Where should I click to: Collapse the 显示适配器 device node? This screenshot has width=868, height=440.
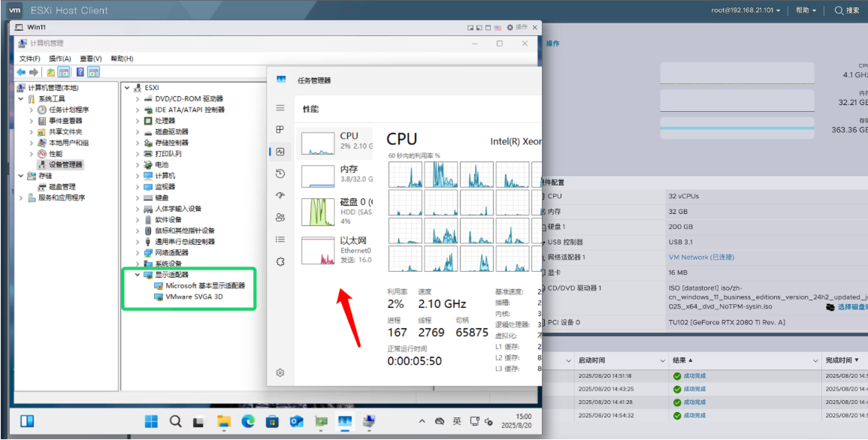[138, 274]
